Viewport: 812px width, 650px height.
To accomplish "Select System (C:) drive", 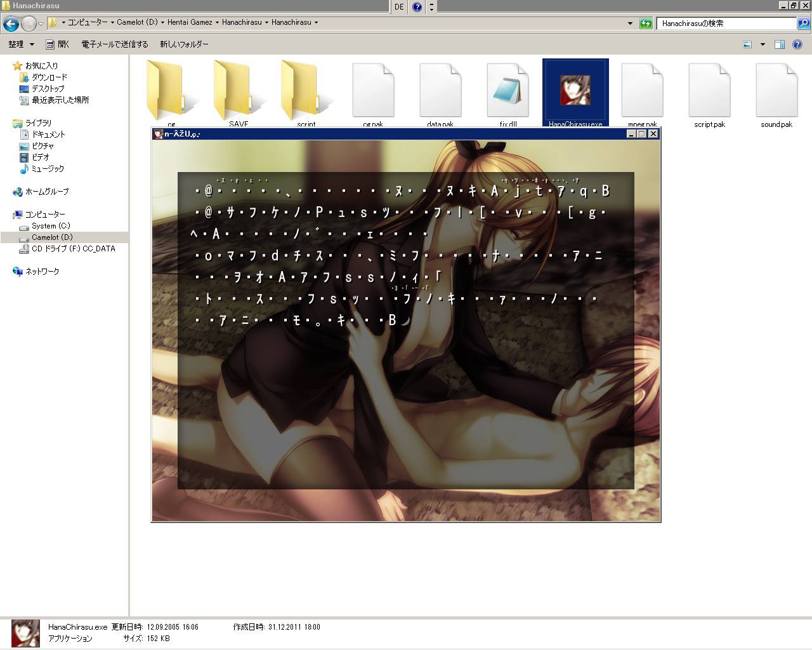I will pos(51,225).
